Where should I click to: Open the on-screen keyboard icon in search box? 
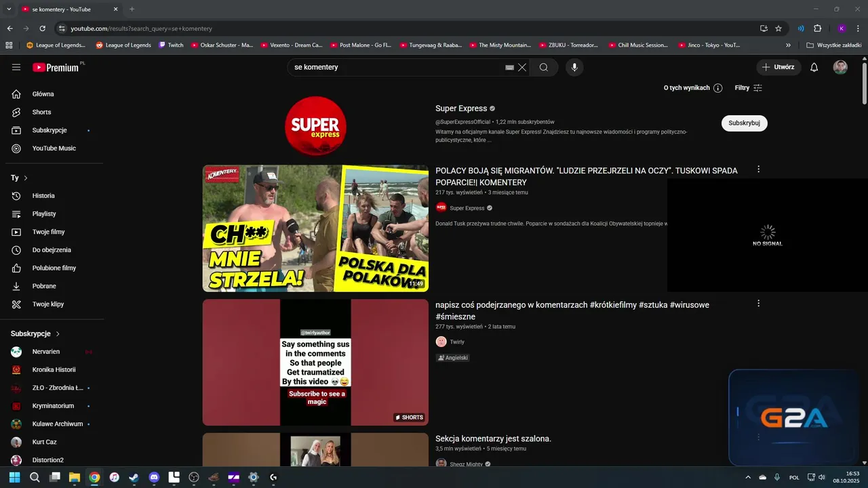click(x=510, y=68)
